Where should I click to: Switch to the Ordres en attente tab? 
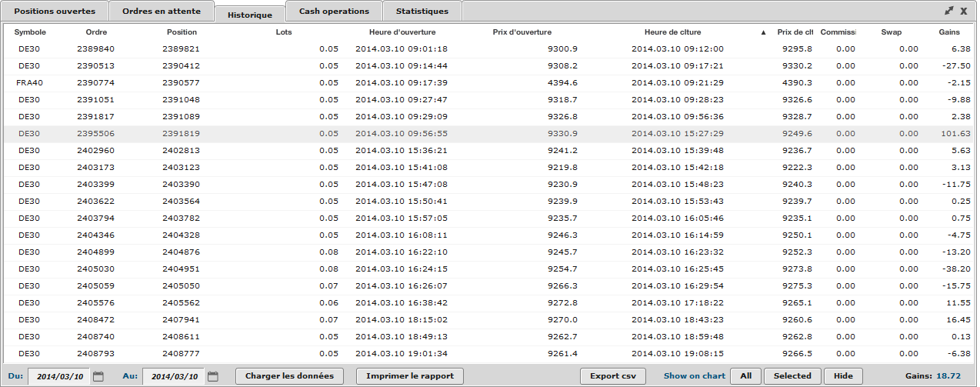(x=162, y=11)
